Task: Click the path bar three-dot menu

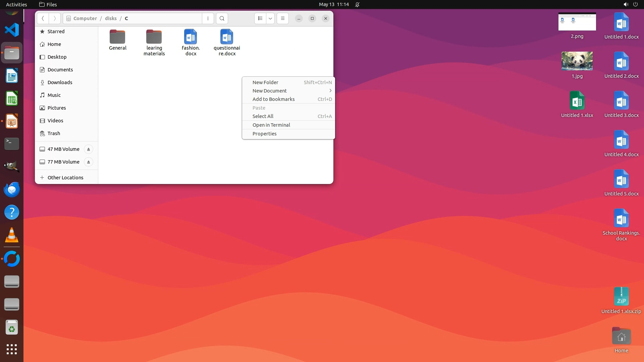Action: 208,18
